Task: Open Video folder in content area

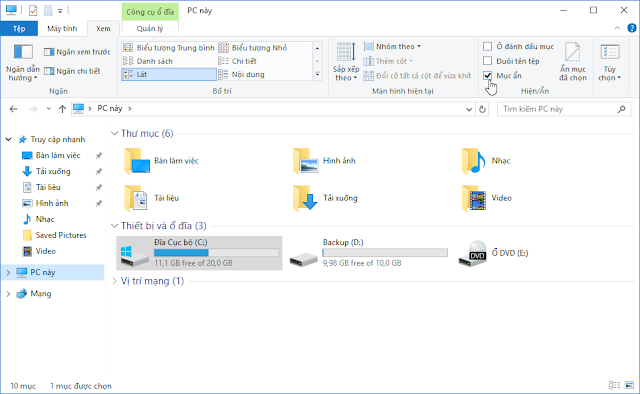Action: pyautogui.click(x=487, y=198)
